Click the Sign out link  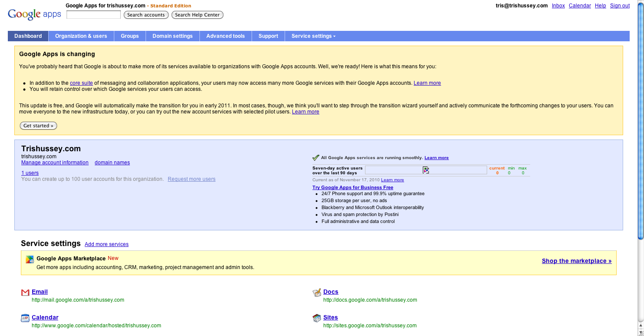[x=620, y=6]
